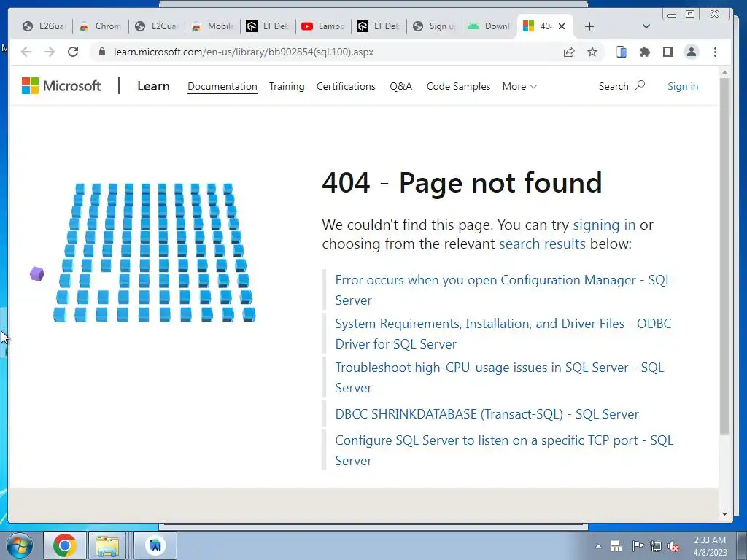Open File Explorer from taskbar

click(108, 545)
